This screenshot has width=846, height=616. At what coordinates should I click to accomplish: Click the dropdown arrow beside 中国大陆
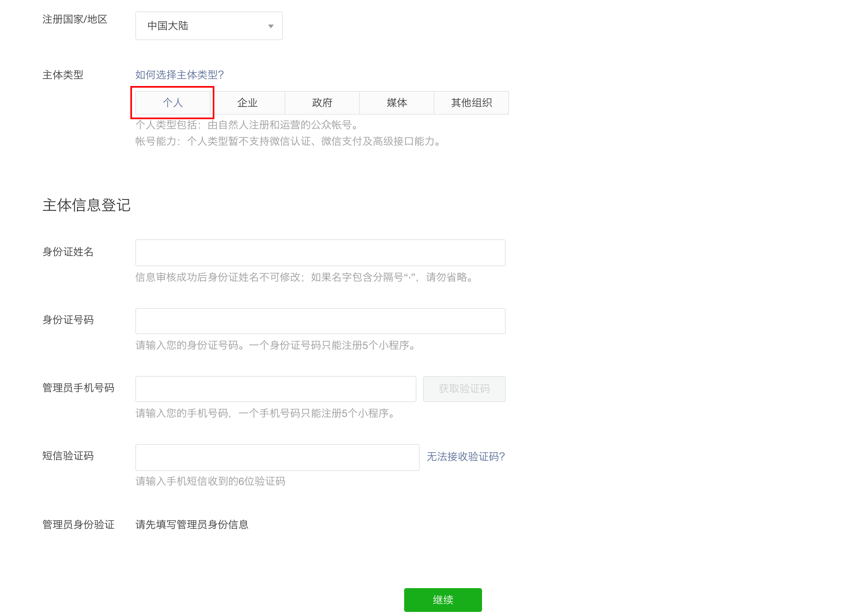tap(271, 26)
